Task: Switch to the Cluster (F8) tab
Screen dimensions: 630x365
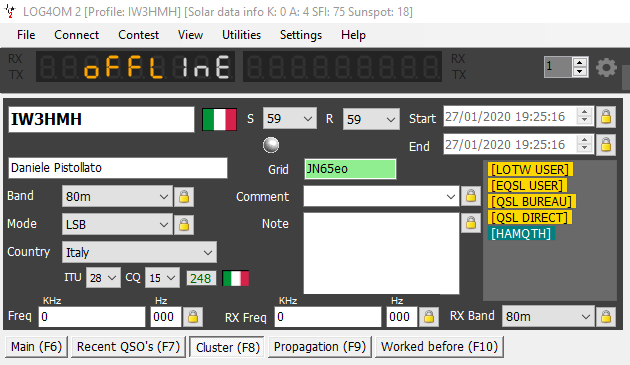Action: 227,347
